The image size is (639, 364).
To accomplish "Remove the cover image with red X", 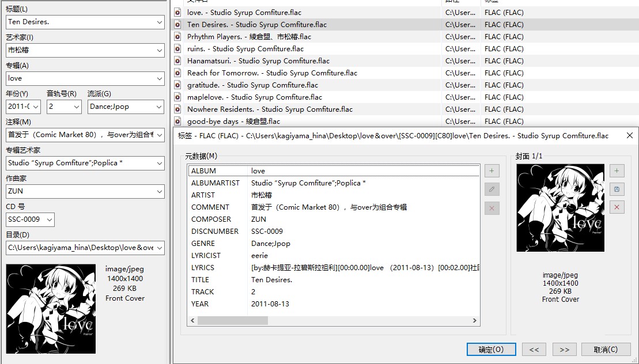I will 617,207.
